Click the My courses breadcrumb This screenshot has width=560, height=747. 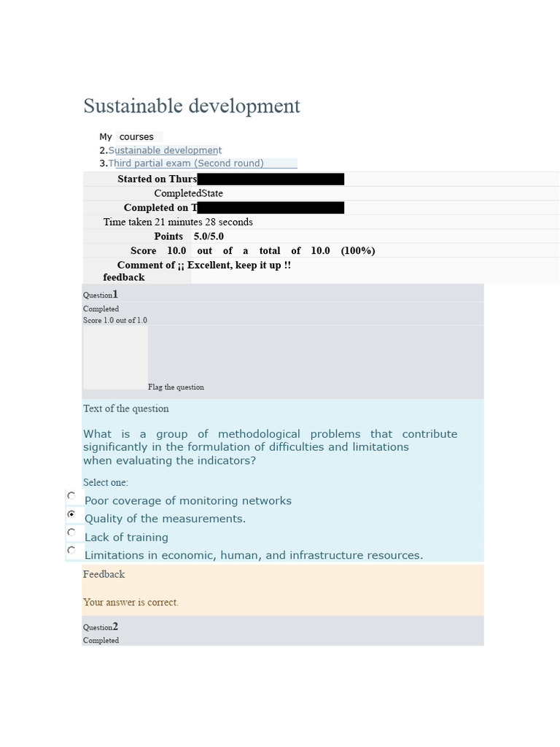127,137
